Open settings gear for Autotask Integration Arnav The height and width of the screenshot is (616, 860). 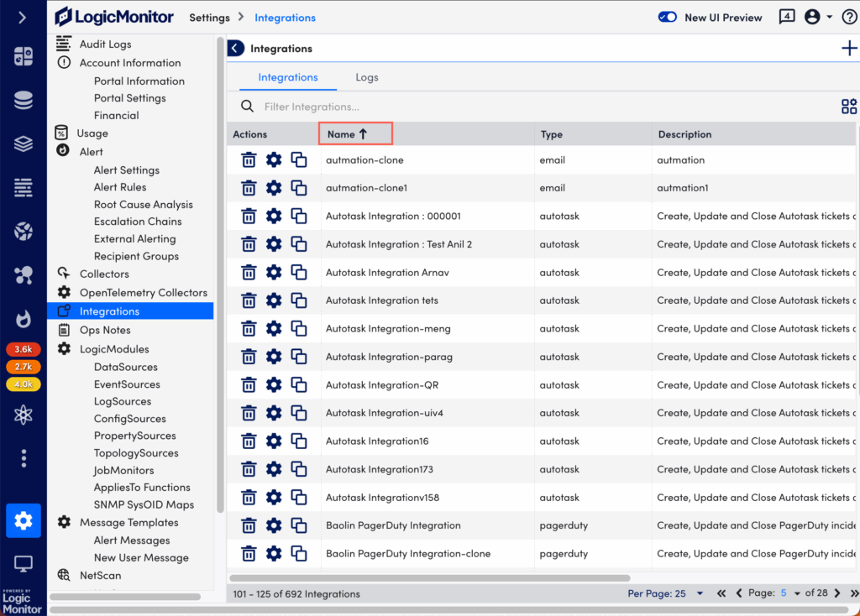(274, 273)
